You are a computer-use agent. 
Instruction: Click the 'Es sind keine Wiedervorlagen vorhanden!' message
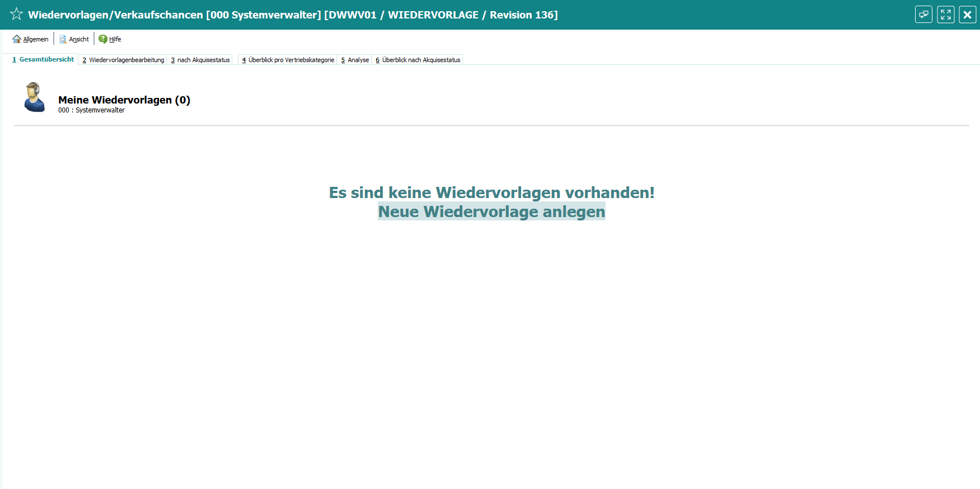point(491,192)
